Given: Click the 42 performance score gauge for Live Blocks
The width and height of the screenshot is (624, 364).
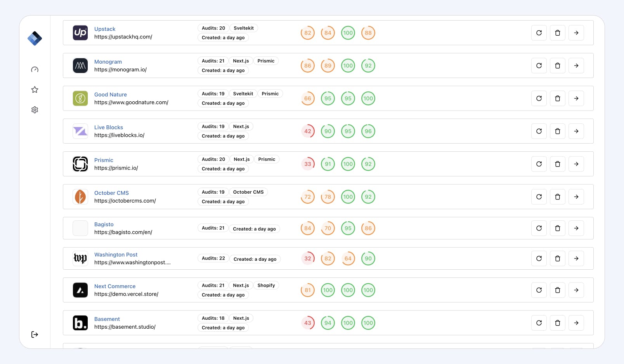Looking at the screenshot, I should pyautogui.click(x=307, y=131).
